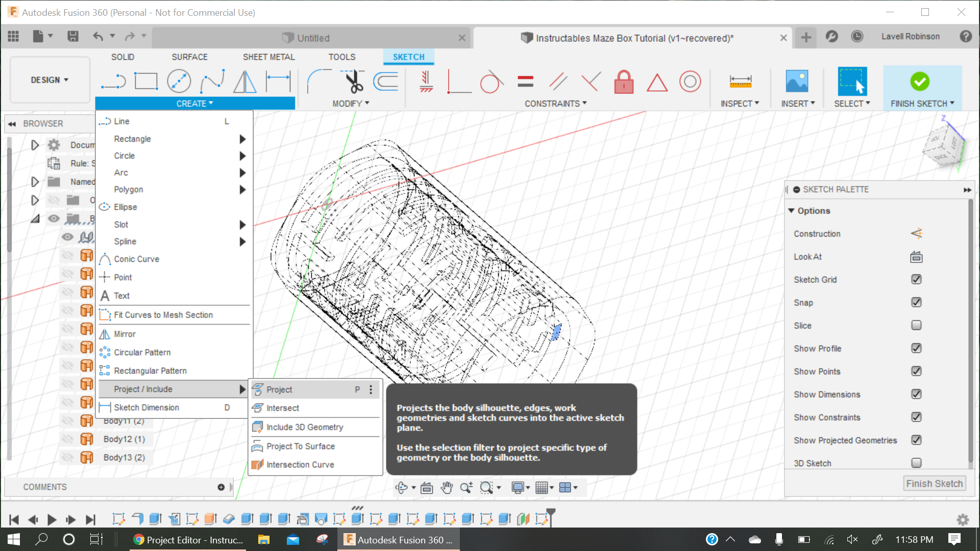This screenshot has height=551, width=980.
Task: Select the Sketch Dimension tool
Action: (x=146, y=407)
